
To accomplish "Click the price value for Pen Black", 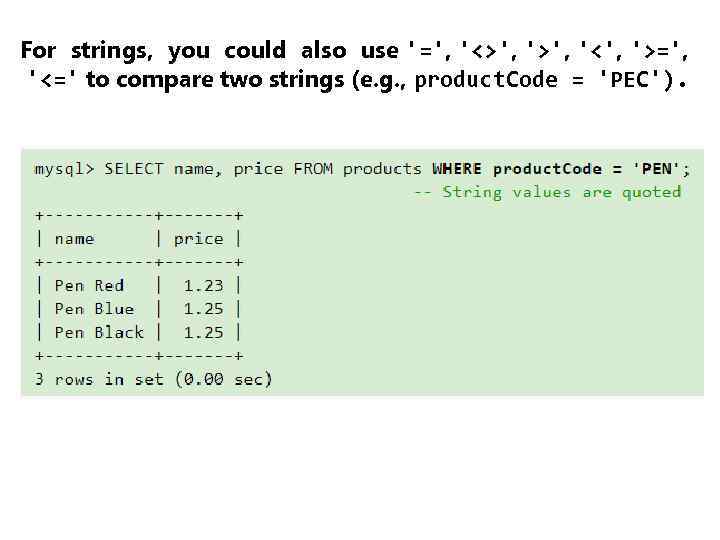I will pyautogui.click(x=203, y=332).
